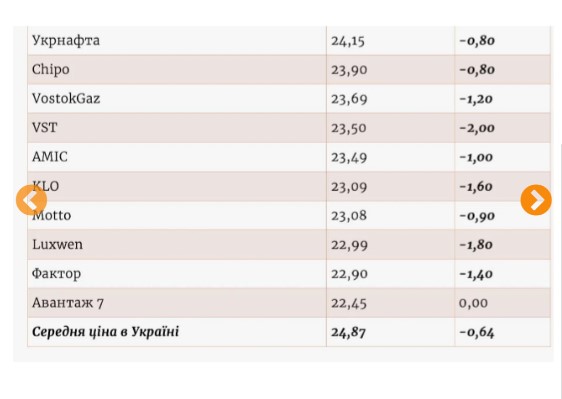Click the Luxwen price 22,99 cell

pos(390,245)
